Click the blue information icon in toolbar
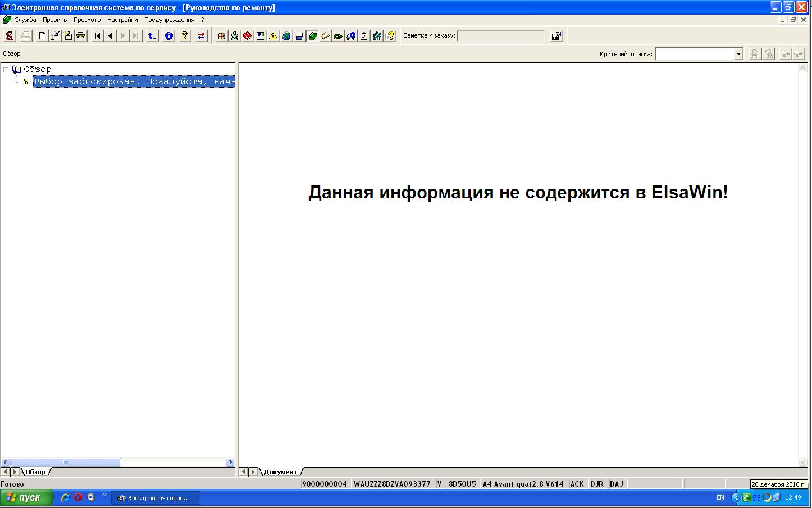This screenshot has height=508, width=812. (168, 36)
